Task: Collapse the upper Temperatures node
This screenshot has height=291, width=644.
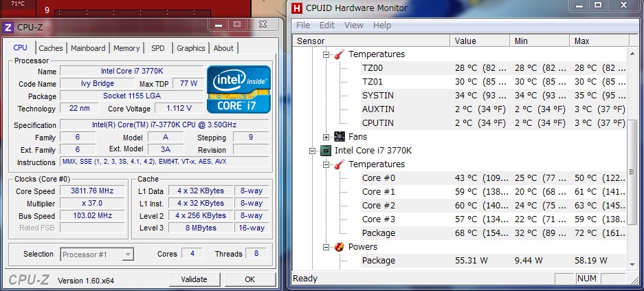Action: (326, 54)
